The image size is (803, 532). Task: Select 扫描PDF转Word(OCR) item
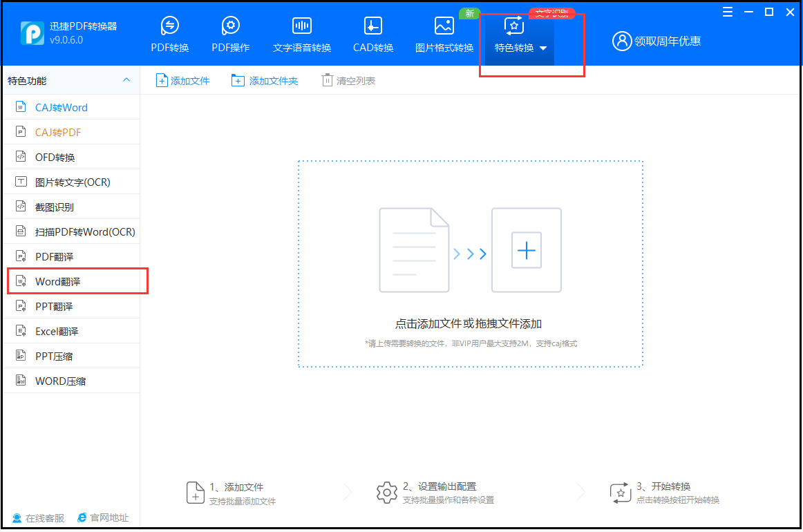tap(72, 231)
